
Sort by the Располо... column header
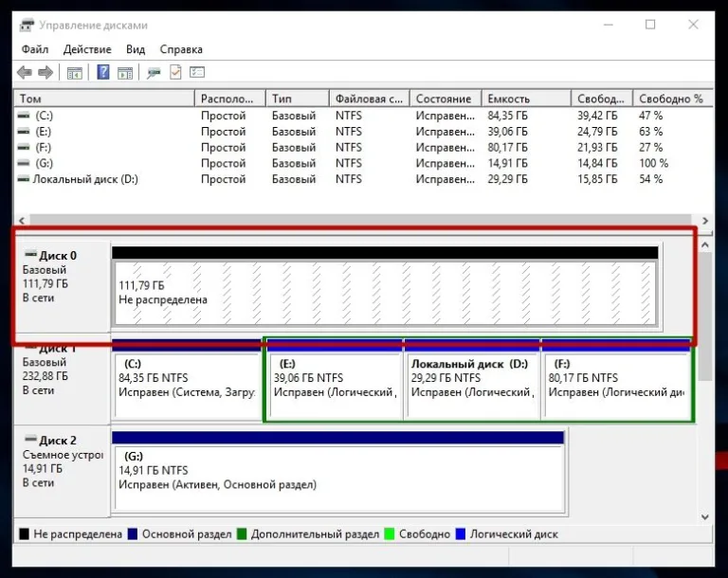(229, 99)
